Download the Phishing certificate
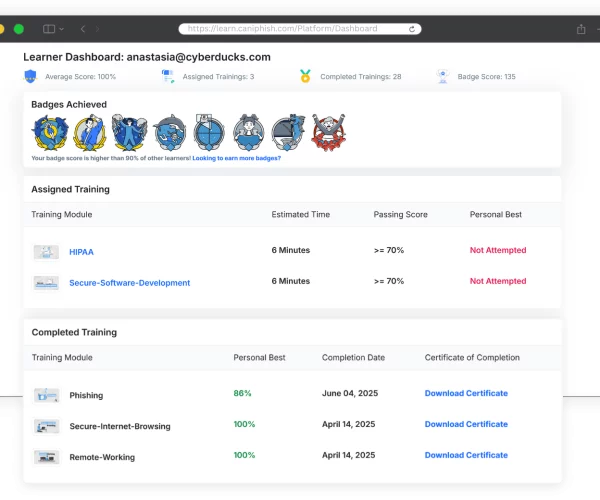The width and height of the screenshot is (600, 500). click(x=466, y=394)
